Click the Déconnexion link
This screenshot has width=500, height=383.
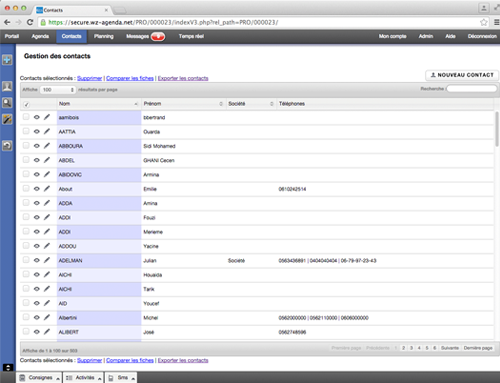coord(482,36)
